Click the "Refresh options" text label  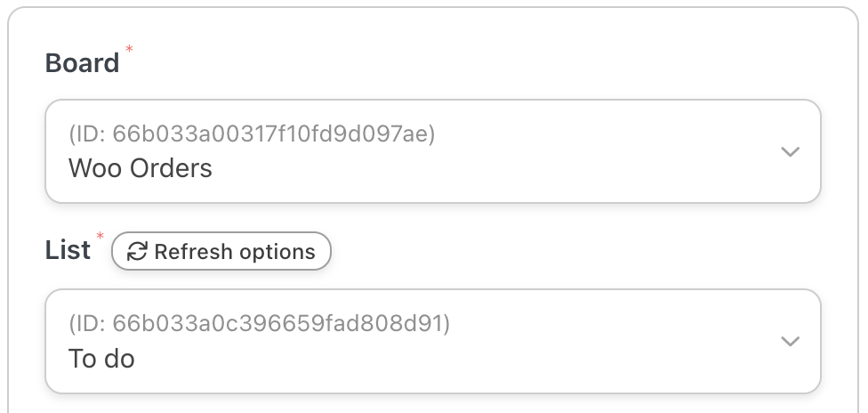coord(235,252)
